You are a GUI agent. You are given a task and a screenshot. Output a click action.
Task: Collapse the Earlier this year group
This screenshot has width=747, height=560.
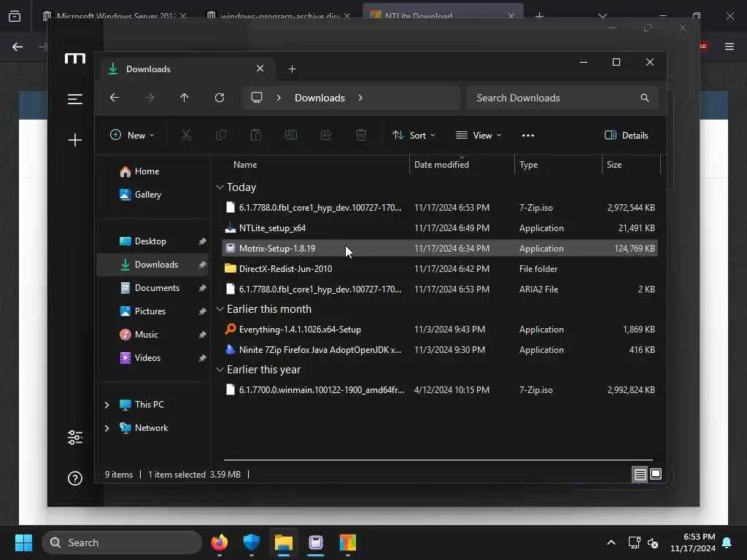click(x=220, y=370)
